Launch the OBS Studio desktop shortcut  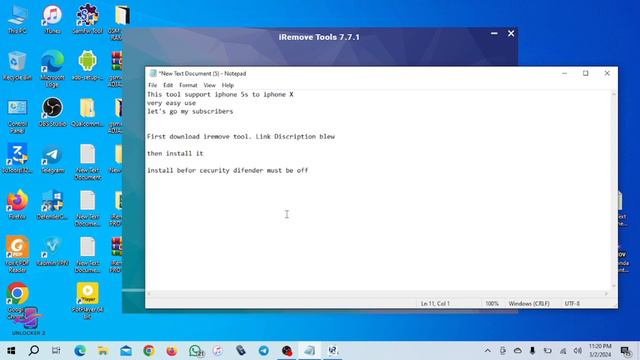click(52, 113)
